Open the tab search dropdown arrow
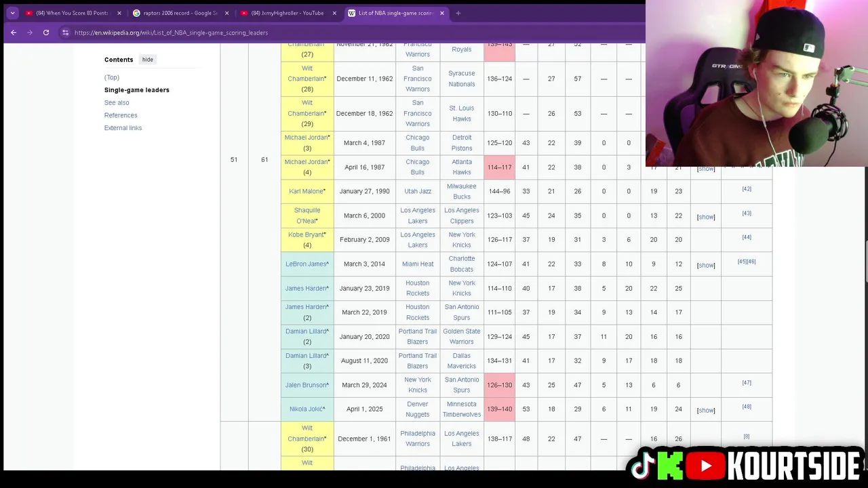This screenshot has height=488, width=868. pyautogui.click(x=12, y=13)
